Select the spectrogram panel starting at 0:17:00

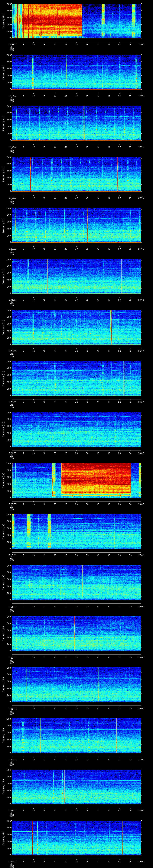point(77,72)
